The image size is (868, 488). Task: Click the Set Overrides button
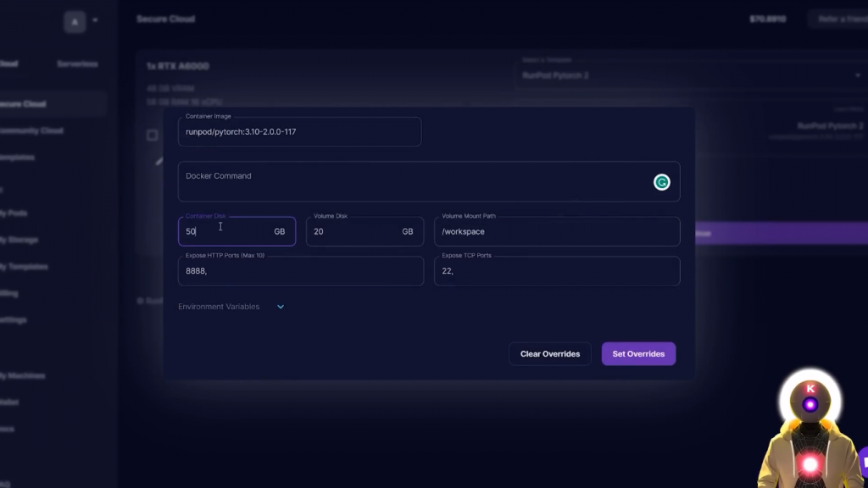click(x=638, y=353)
